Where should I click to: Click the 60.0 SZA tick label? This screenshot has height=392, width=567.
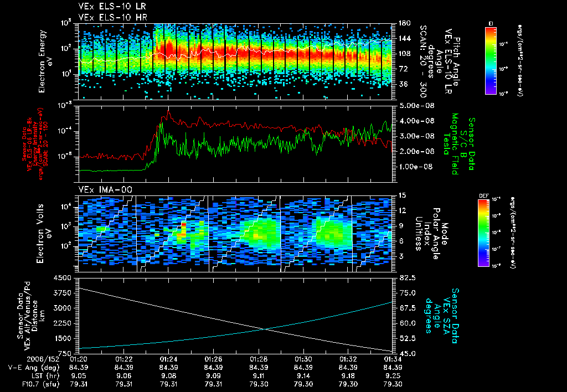(407, 323)
